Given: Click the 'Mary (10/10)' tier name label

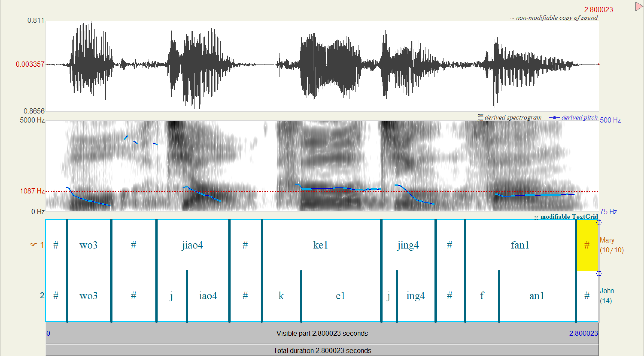Looking at the screenshot, I should coord(612,245).
